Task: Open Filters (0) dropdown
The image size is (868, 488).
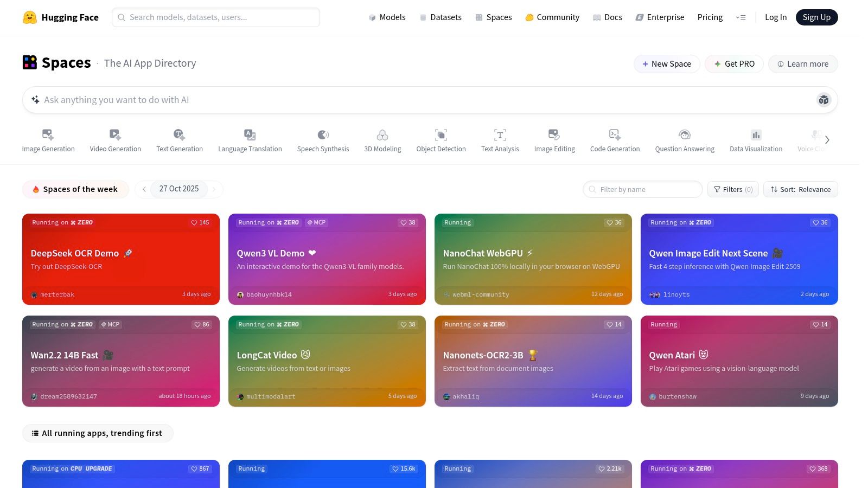Action: (x=733, y=189)
